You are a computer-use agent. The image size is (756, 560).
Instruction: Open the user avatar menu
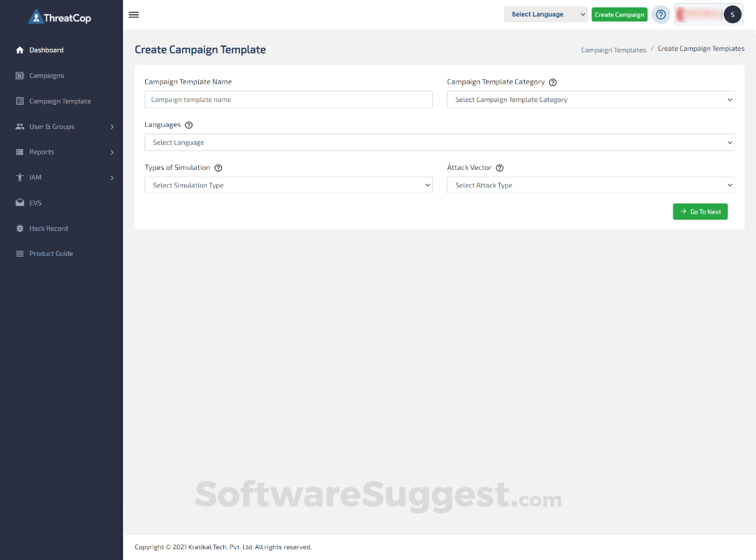(x=732, y=14)
